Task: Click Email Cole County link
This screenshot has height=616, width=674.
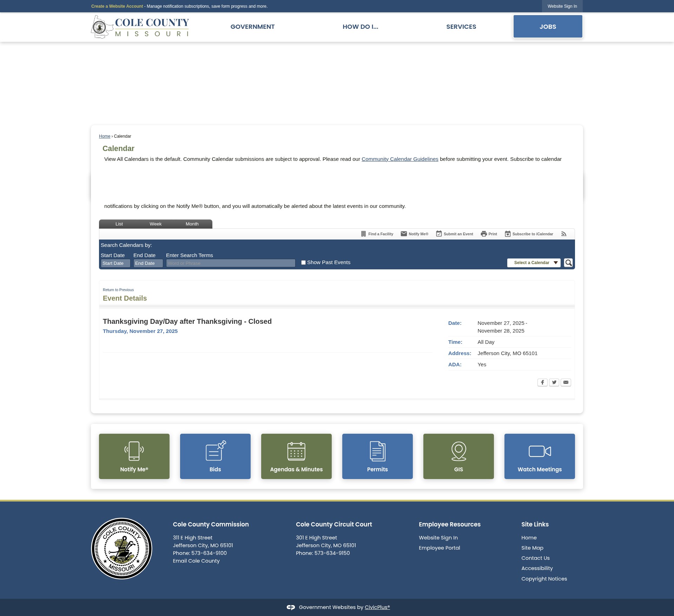Action: 196,561
